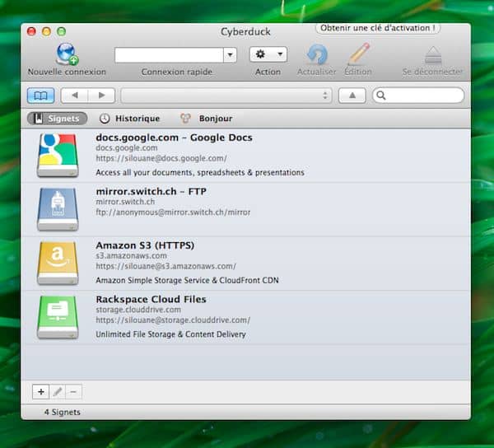This screenshot has width=494, height=448.
Task: Click 'Unlimited File Storage & Content Delivery'
Action: (170, 334)
